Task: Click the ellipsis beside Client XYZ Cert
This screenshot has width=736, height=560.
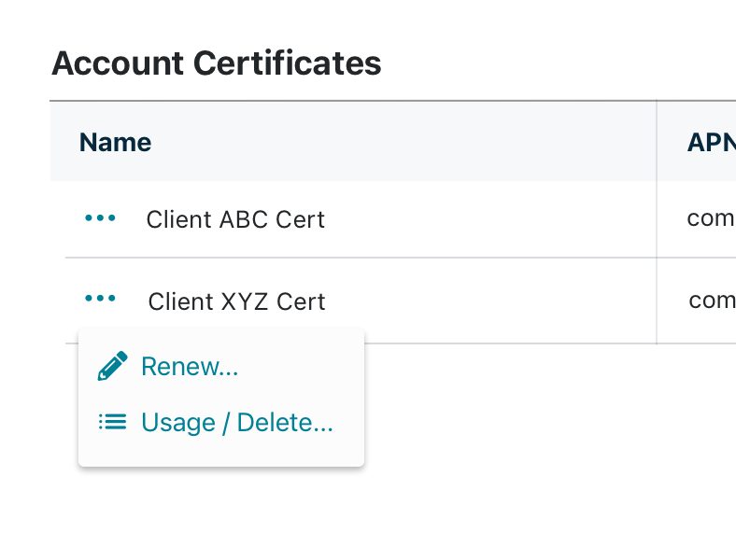Action: [100, 298]
